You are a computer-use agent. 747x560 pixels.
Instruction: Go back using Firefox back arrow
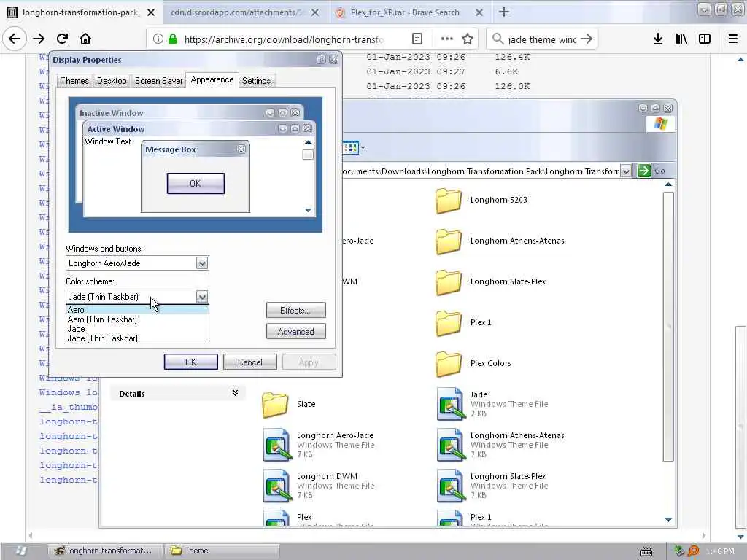[15, 39]
